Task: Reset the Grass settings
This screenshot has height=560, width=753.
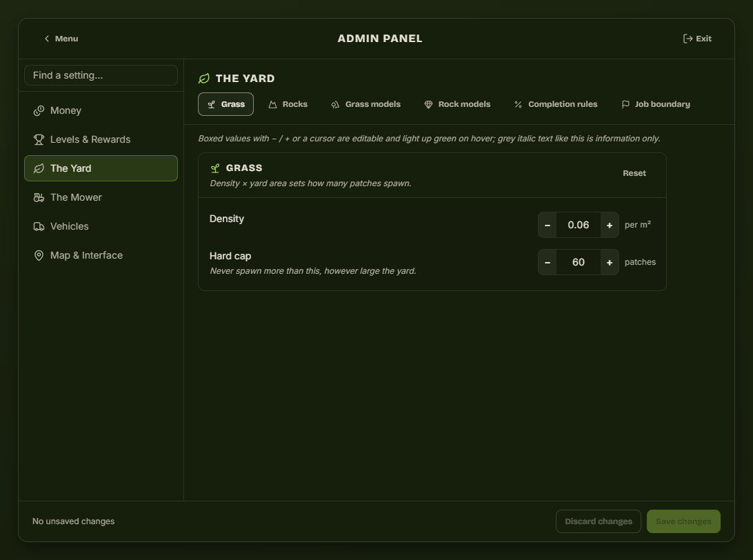Action: (634, 173)
